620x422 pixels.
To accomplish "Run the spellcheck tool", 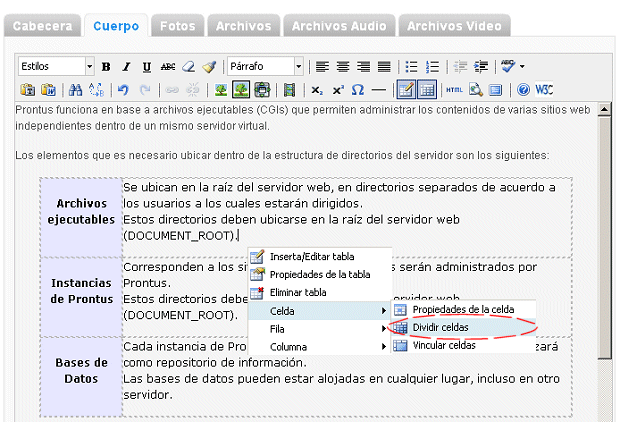I will (x=508, y=66).
